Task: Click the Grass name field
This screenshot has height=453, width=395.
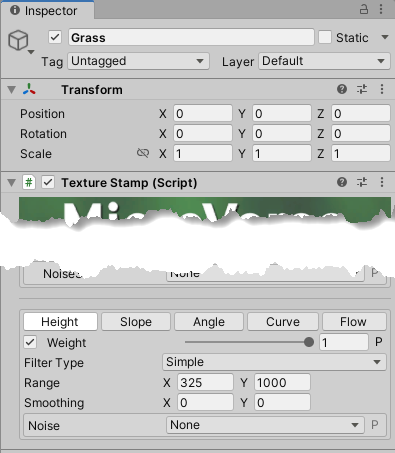Action: click(191, 37)
